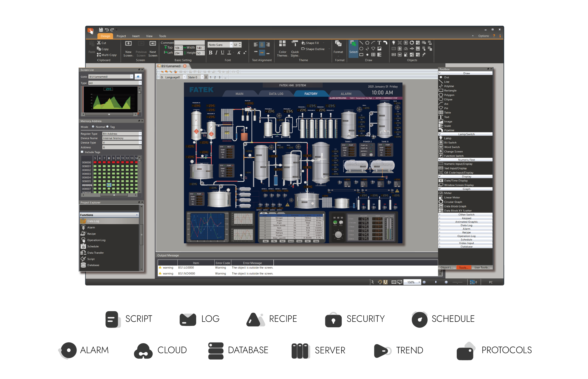The image size is (588, 379).
Task: Select the Meter tool in the Graph section
Action: pyautogui.click(x=447, y=193)
